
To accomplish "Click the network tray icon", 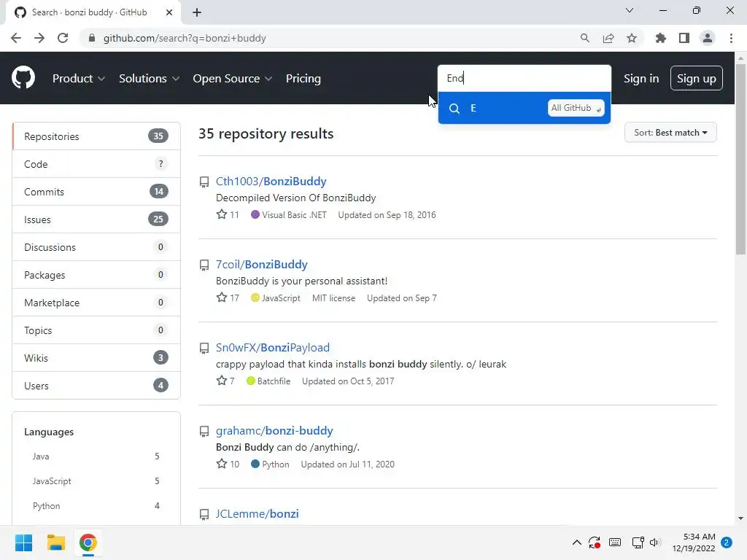I will pyautogui.click(x=638, y=542).
